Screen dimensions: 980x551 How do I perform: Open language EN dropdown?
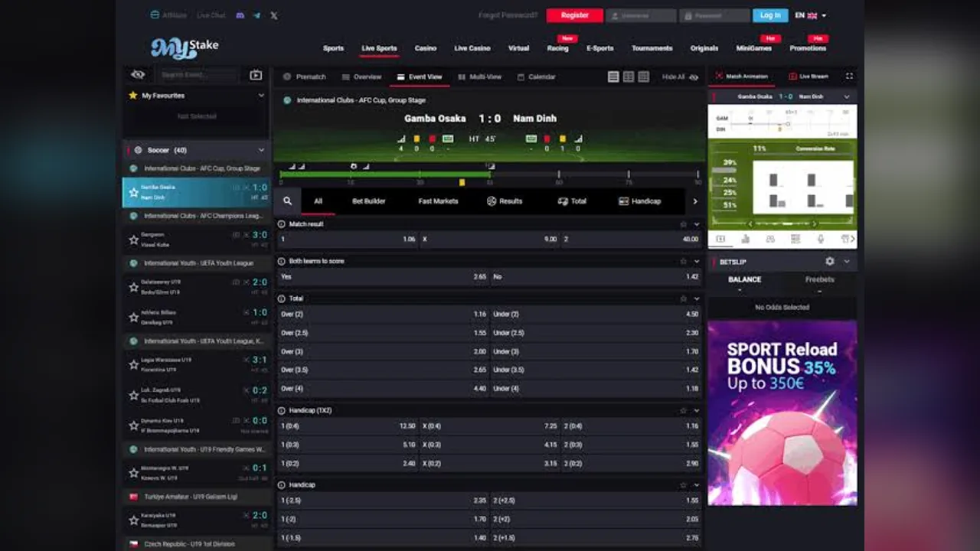pyautogui.click(x=811, y=15)
